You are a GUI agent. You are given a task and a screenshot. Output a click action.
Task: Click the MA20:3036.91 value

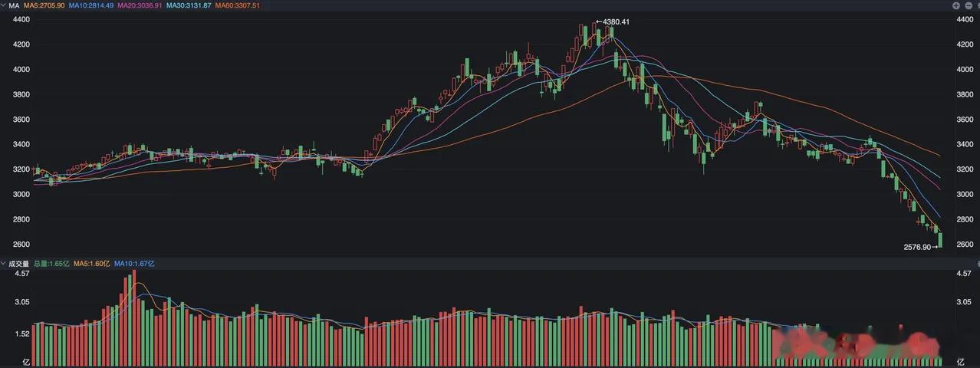(x=140, y=5)
